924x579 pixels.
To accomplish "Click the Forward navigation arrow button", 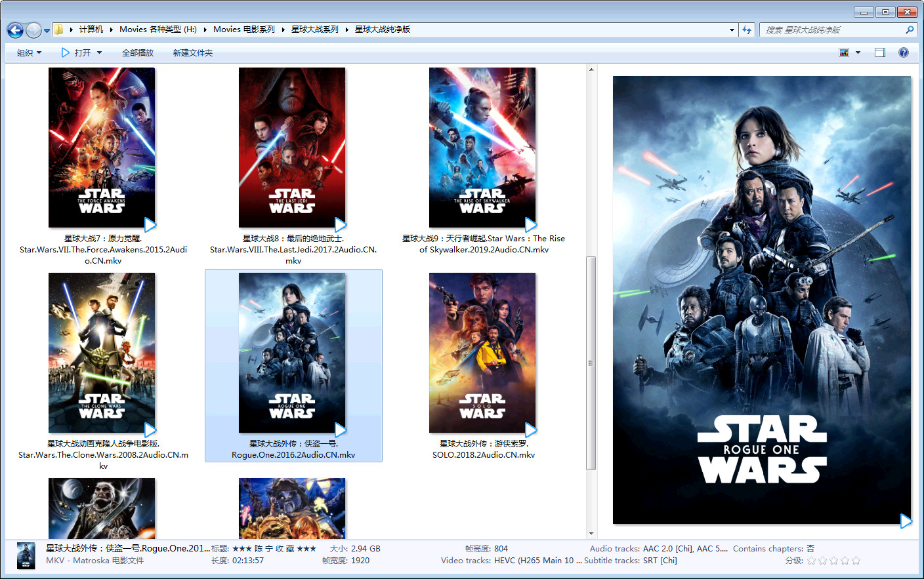I will pyautogui.click(x=33, y=30).
